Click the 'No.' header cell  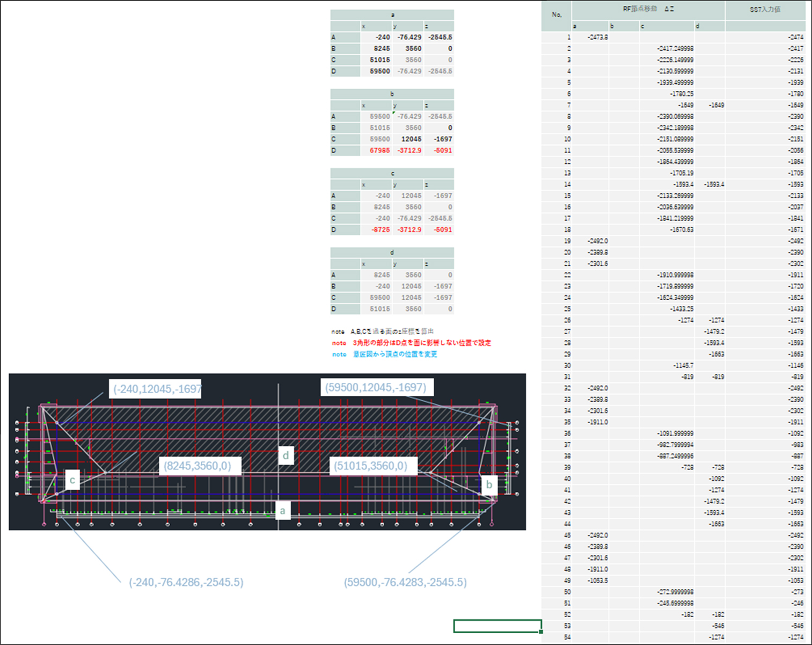[x=557, y=15]
